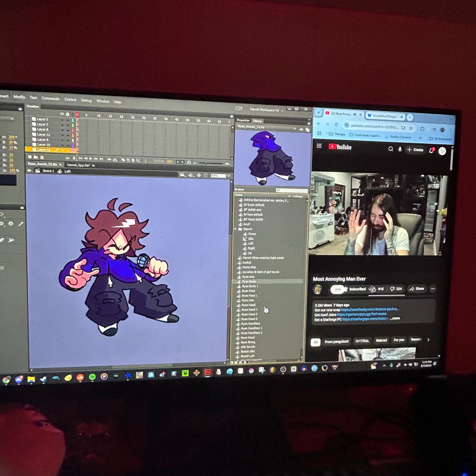Click the New Layer icon below the layers

30,157
